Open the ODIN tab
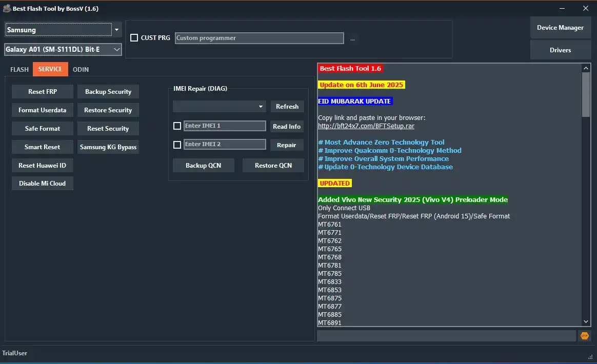Screen dimensions: 597x364 [x=81, y=69]
